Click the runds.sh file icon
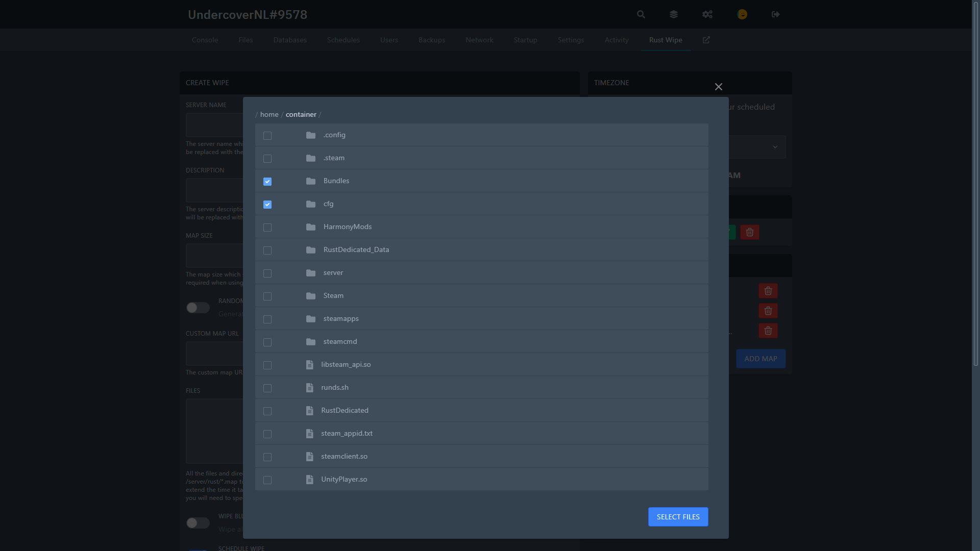This screenshot has height=551, width=980. 309,388
